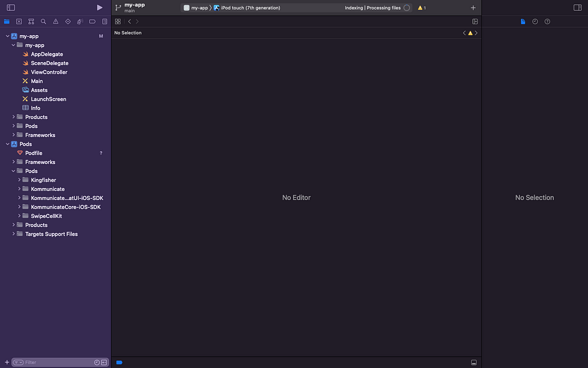Open the Source Control navigator
The image size is (588, 368).
[19, 21]
